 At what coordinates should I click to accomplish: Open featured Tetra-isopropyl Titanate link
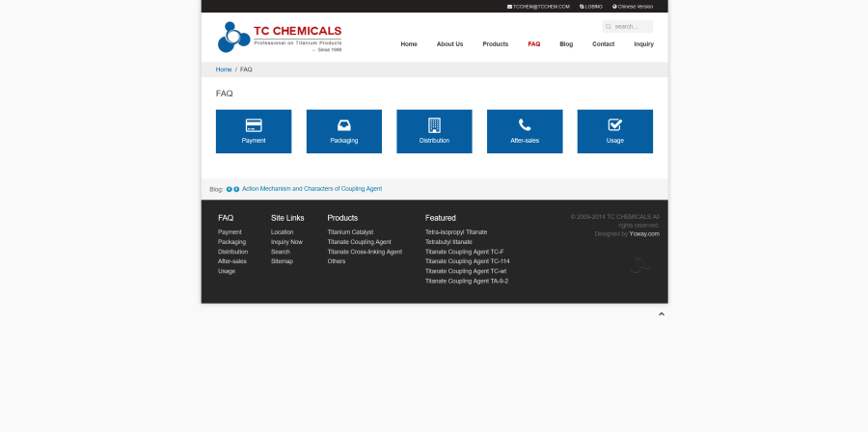click(x=456, y=232)
